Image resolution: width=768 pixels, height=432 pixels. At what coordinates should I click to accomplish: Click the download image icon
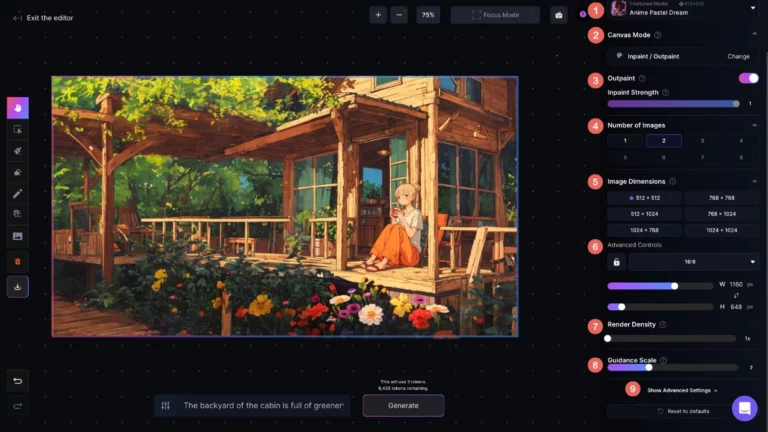(18, 287)
